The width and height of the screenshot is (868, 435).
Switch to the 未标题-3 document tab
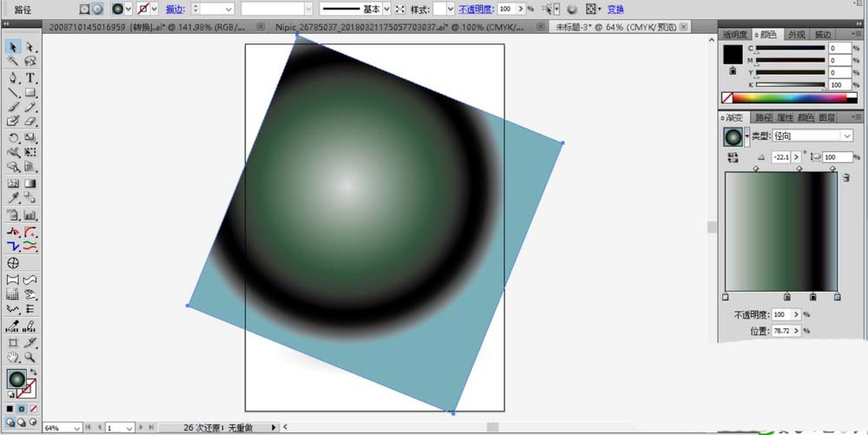point(616,28)
